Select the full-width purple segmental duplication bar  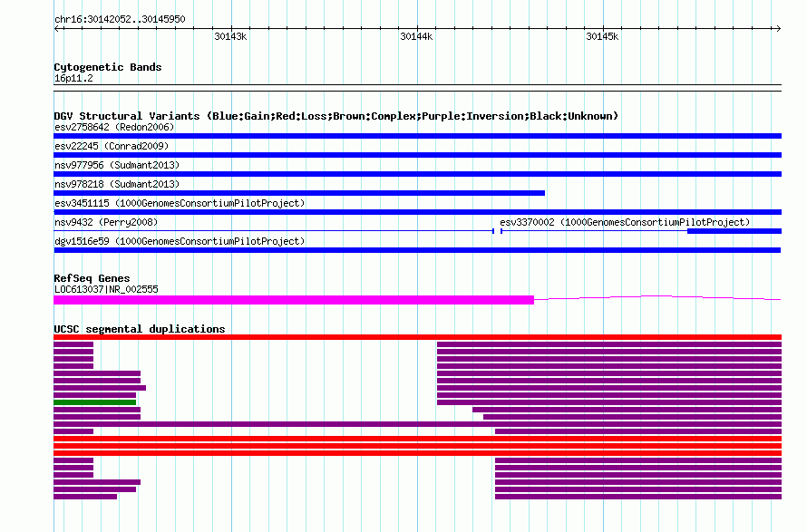click(417, 424)
